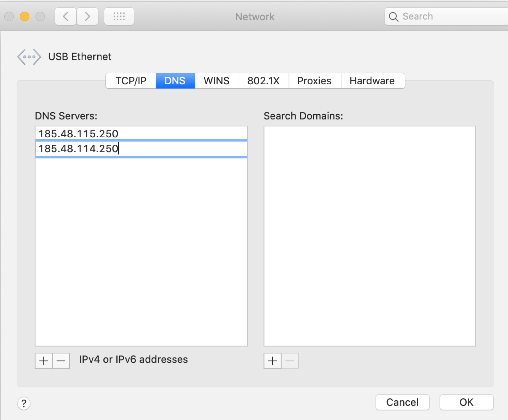Open the Proxies tab
508x420 pixels.
click(x=314, y=81)
